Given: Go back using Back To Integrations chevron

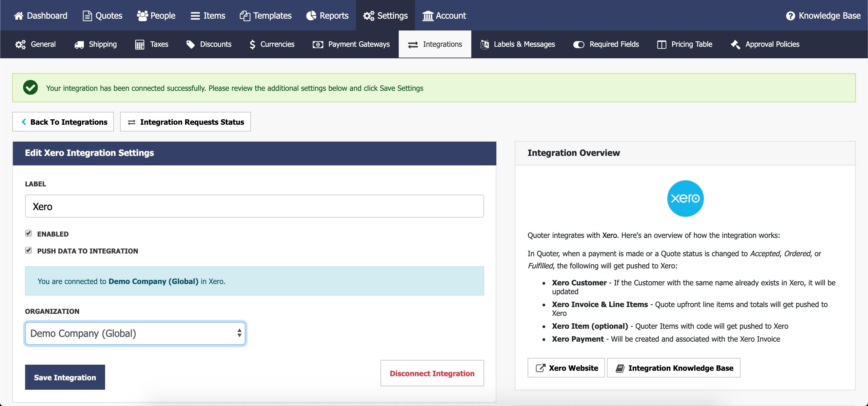Looking at the screenshot, I should pos(24,122).
